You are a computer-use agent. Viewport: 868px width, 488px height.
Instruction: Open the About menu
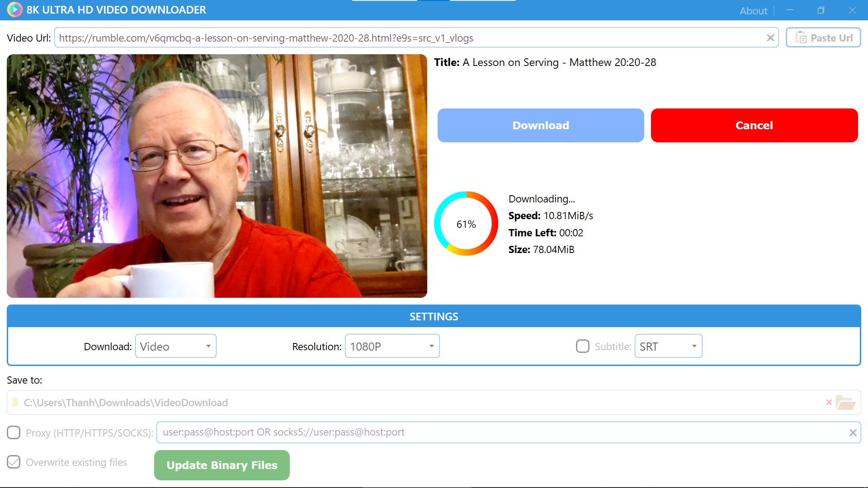click(753, 11)
